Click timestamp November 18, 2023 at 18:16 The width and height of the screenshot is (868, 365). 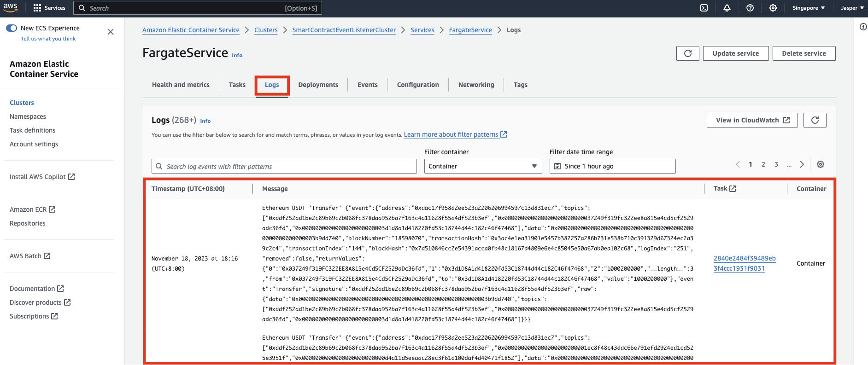point(194,264)
